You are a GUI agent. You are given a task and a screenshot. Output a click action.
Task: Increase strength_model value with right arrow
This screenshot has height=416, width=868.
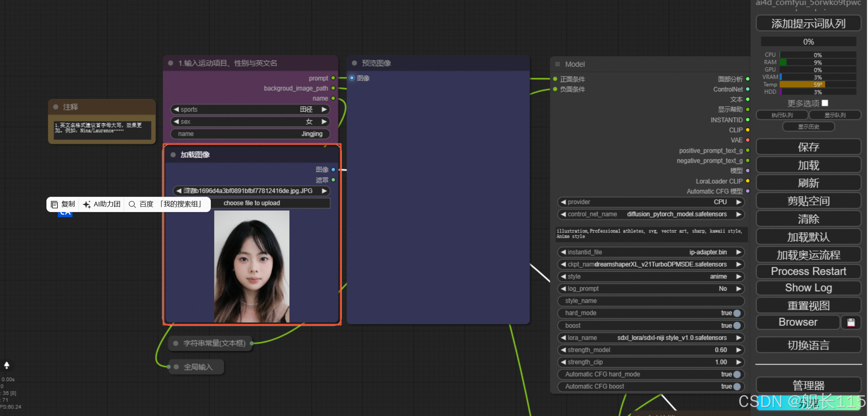[738, 350]
